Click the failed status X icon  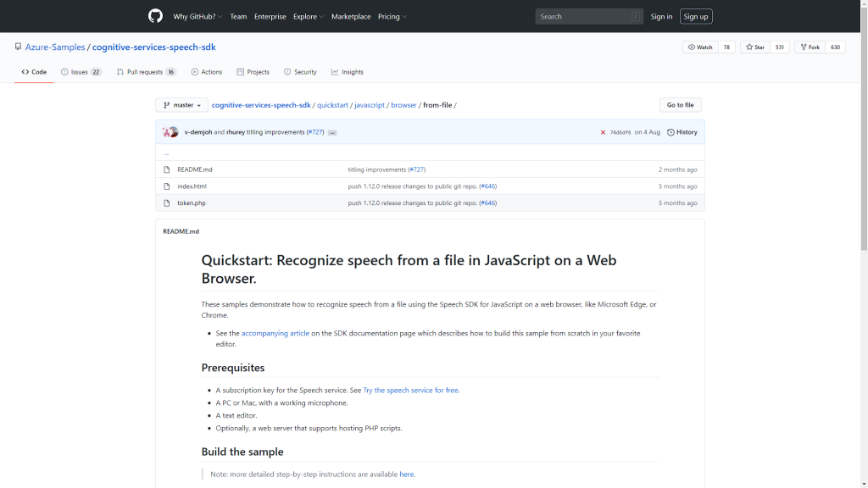coord(603,132)
